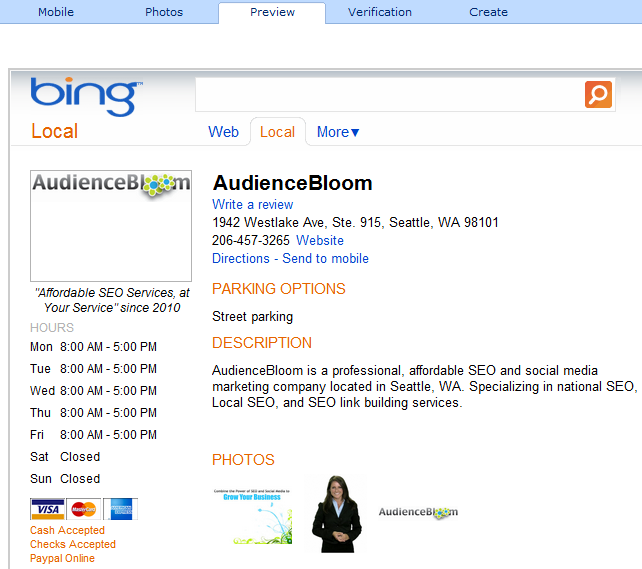Click the PARKING OPTIONS heading
Viewport: 642px width, 569px height.
[x=279, y=289]
